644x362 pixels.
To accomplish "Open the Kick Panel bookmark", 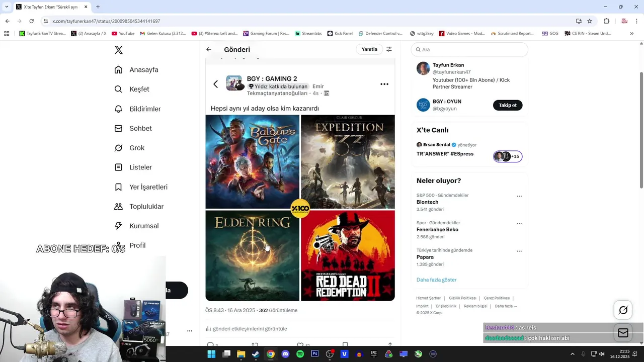I will pos(340,34).
